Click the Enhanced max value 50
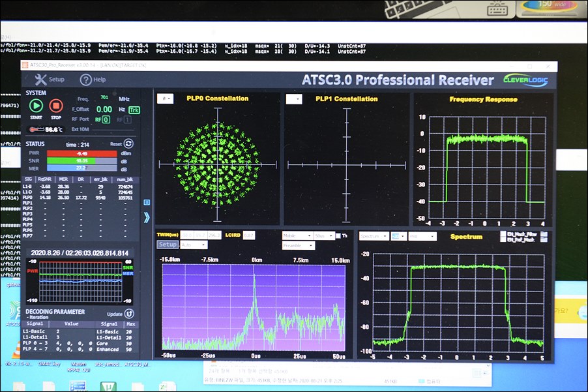588x392 pixels. pos(129,349)
